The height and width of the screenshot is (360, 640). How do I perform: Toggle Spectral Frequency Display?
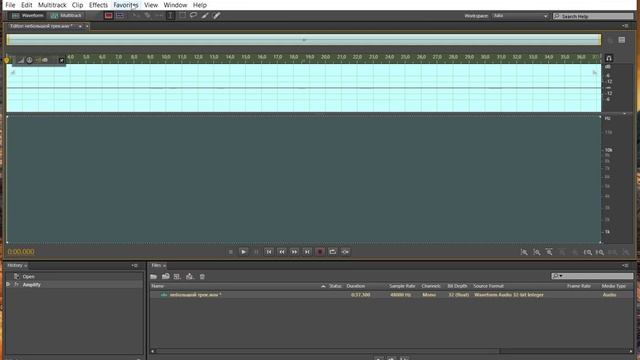[108, 16]
